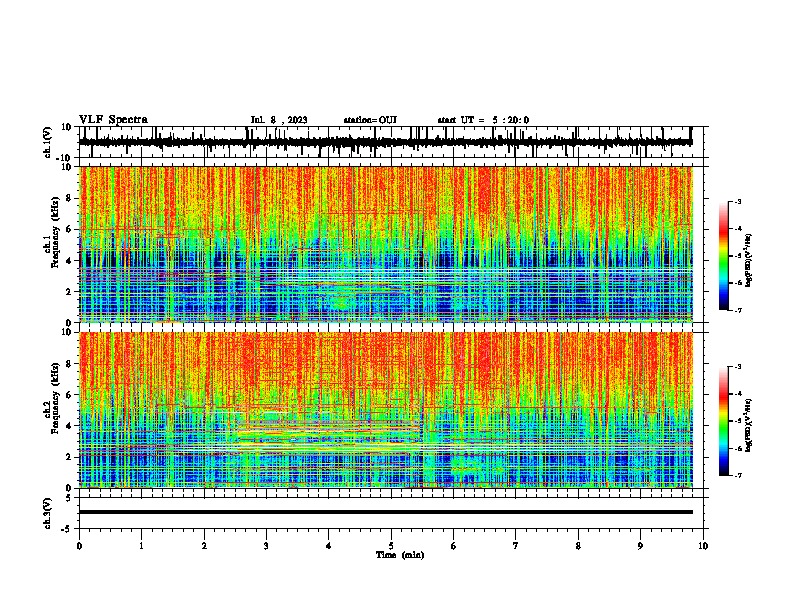This screenshot has height=612, width=792.
Task: Click the '-7' tick on ch.1 color bar
Action: click(x=737, y=310)
